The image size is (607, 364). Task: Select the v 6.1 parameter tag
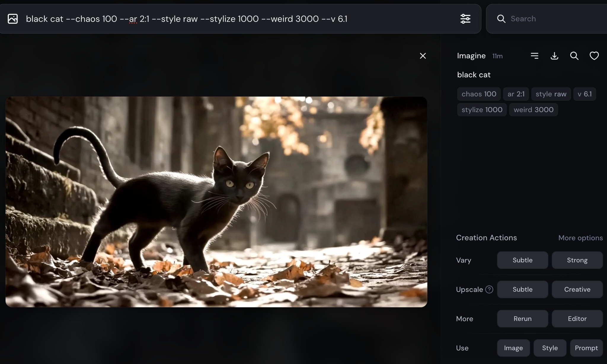point(584,94)
